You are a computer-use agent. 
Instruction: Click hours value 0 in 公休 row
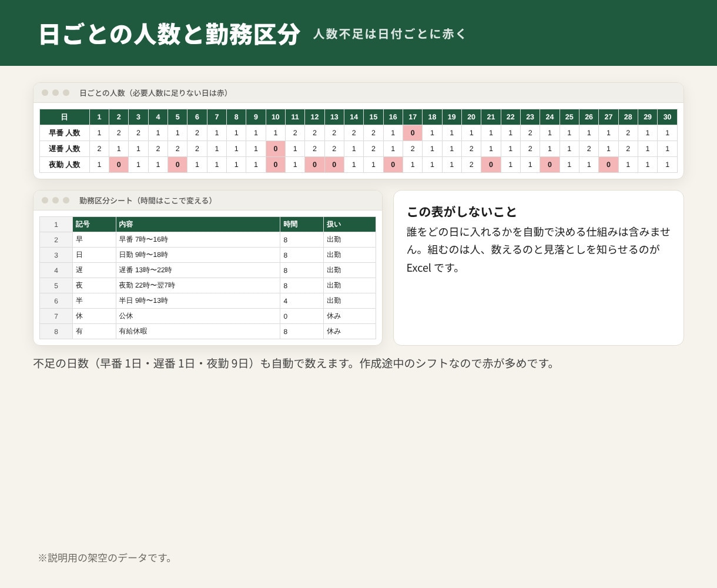pyautogui.click(x=302, y=316)
